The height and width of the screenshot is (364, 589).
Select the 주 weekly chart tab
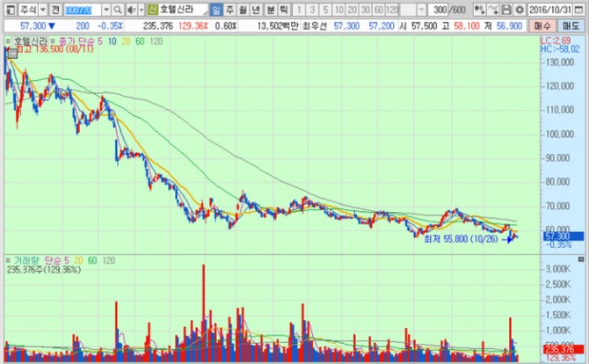229,10
